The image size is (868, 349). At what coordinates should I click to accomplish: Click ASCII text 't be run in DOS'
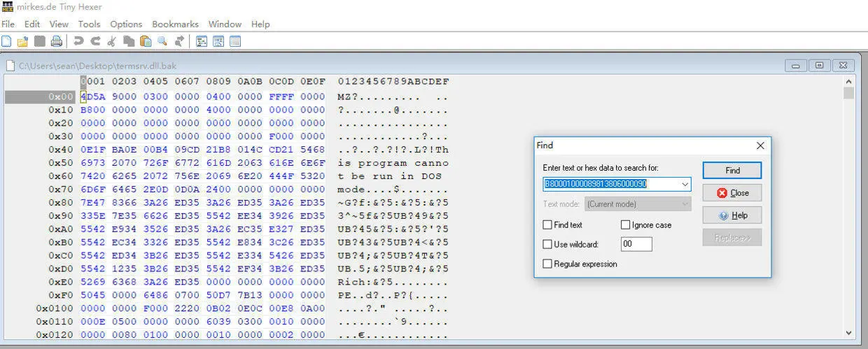[x=389, y=176]
